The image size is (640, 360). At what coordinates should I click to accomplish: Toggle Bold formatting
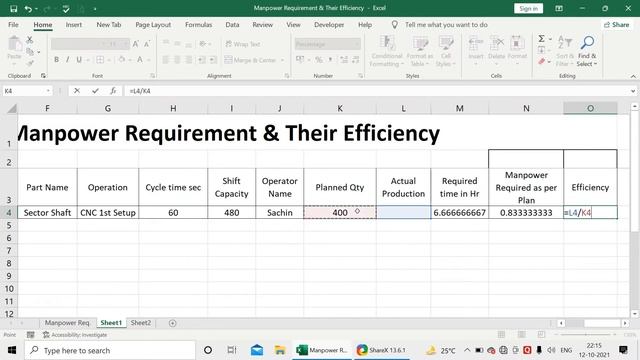tap(56, 60)
